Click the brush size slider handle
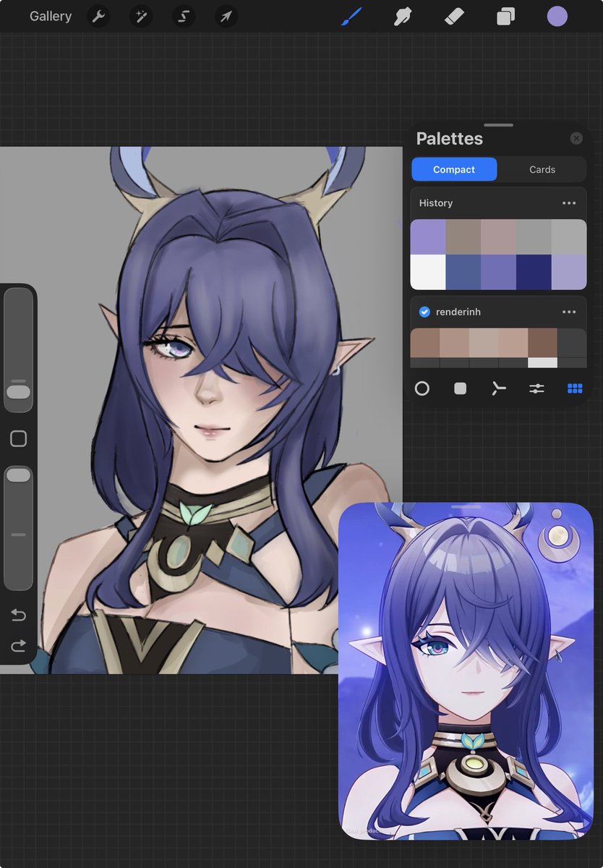This screenshot has width=603, height=868. click(x=19, y=392)
